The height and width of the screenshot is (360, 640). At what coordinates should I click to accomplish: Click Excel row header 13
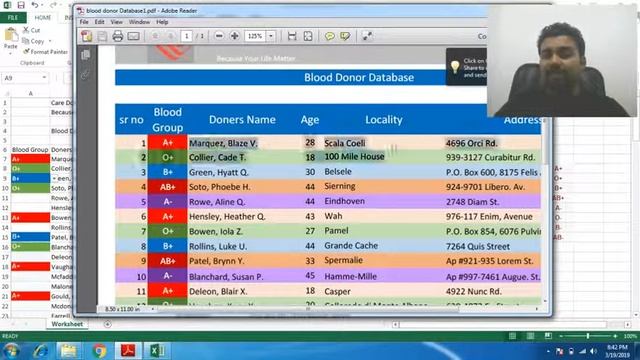[5, 218]
